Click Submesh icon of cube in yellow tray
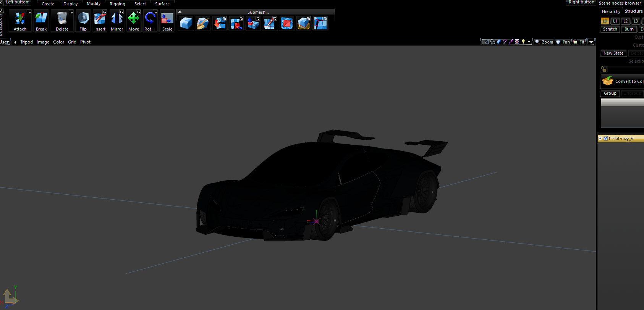 click(304, 23)
